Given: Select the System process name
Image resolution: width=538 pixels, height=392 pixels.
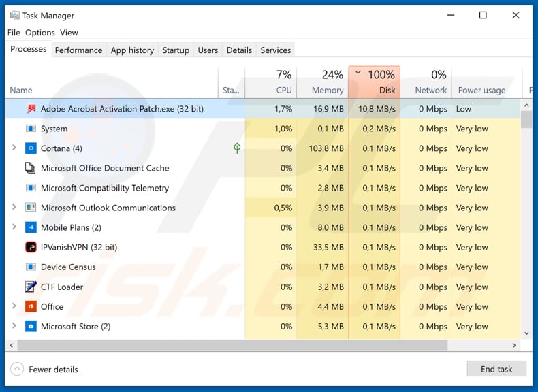Looking at the screenshot, I should pos(54,129).
